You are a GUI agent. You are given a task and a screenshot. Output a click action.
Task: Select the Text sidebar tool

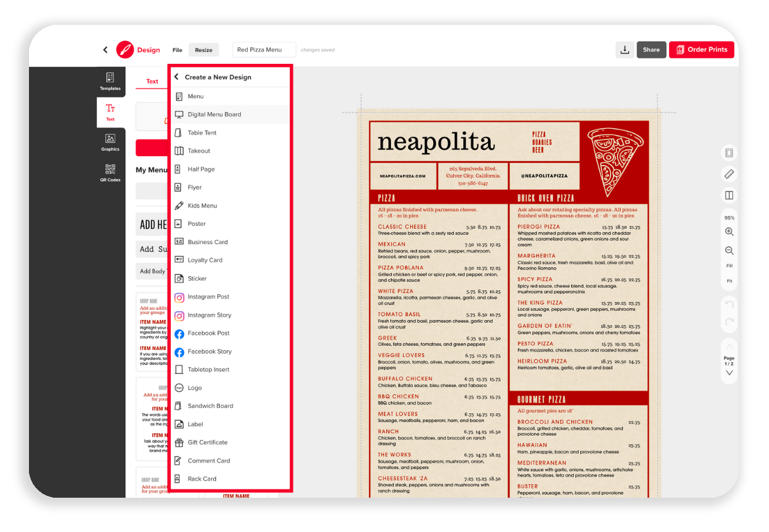[111, 112]
